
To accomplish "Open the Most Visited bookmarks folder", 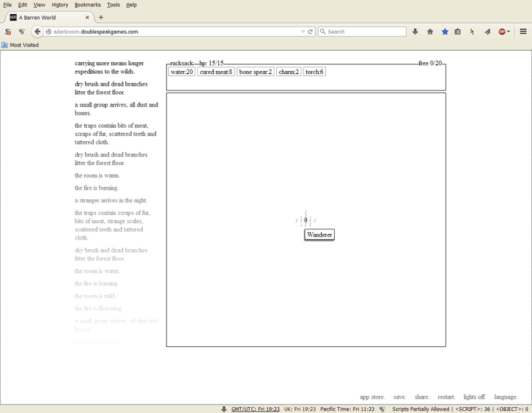I will [20, 45].
